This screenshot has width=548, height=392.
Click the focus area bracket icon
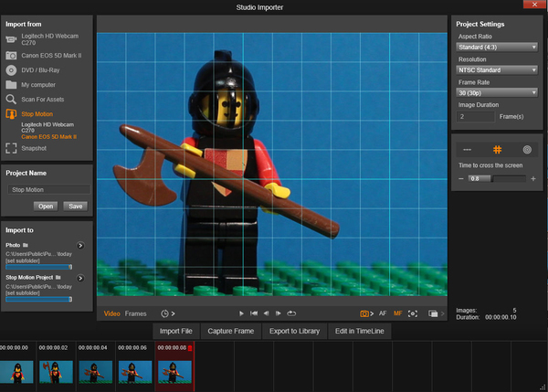[x=413, y=313]
